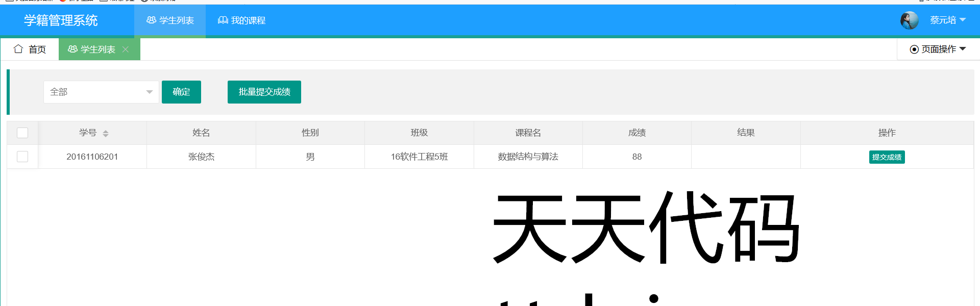Click the home icon in the 首页 tab

point(18,49)
